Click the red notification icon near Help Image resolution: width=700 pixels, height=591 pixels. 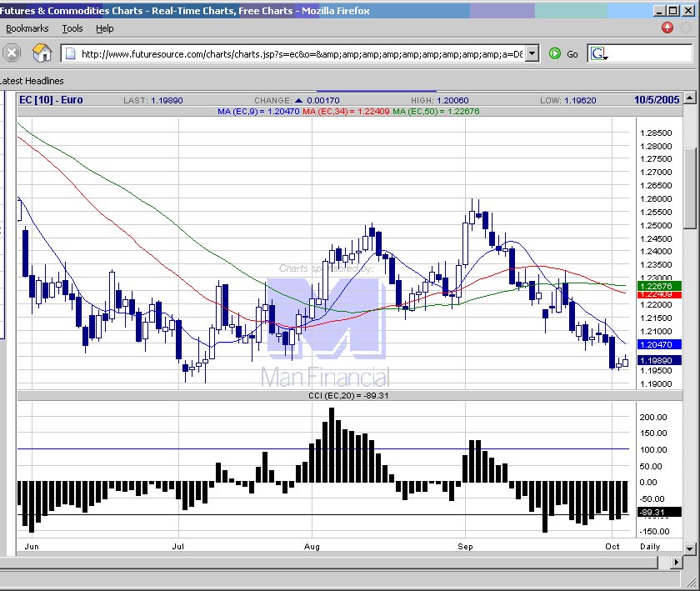[x=667, y=28]
